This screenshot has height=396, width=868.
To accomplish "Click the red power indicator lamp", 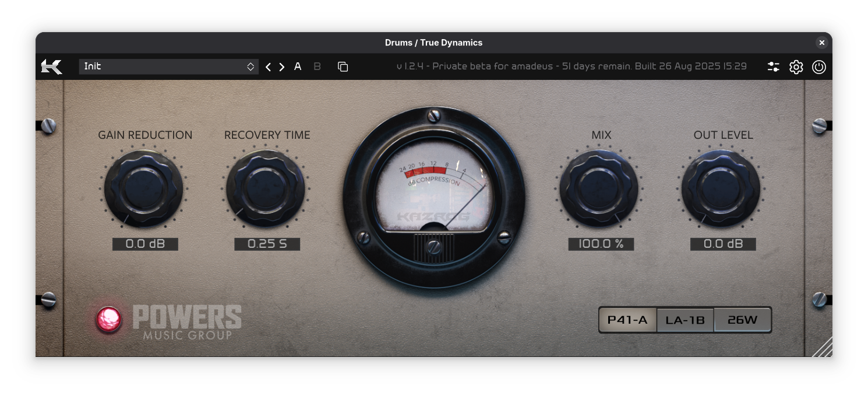I will pyautogui.click(x=109, y=319).
